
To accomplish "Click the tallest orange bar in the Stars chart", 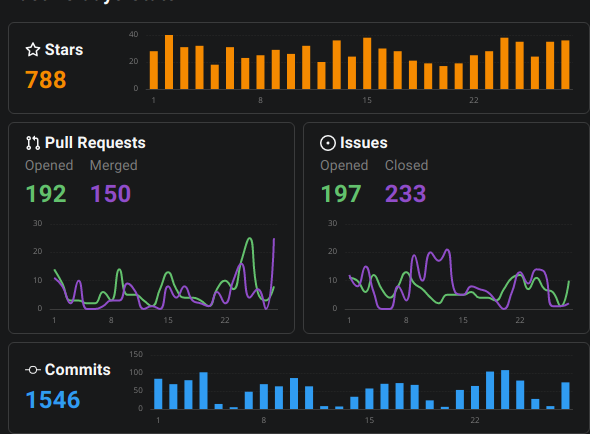I will point(169,62).
